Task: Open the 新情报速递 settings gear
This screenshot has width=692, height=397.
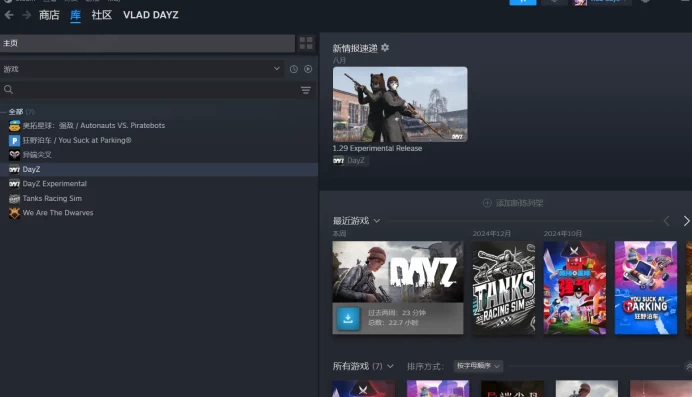Action: pyautogui.click(x=385, y=48)
